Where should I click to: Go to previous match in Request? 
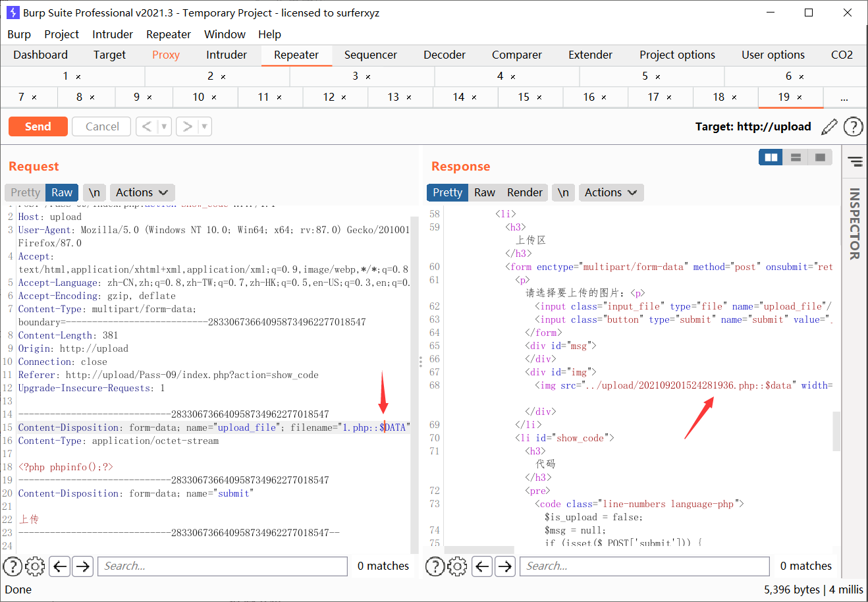tap(60, 566)
